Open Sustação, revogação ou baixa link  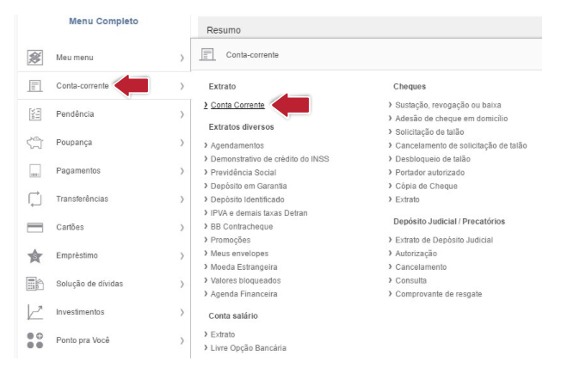point(448,105)
